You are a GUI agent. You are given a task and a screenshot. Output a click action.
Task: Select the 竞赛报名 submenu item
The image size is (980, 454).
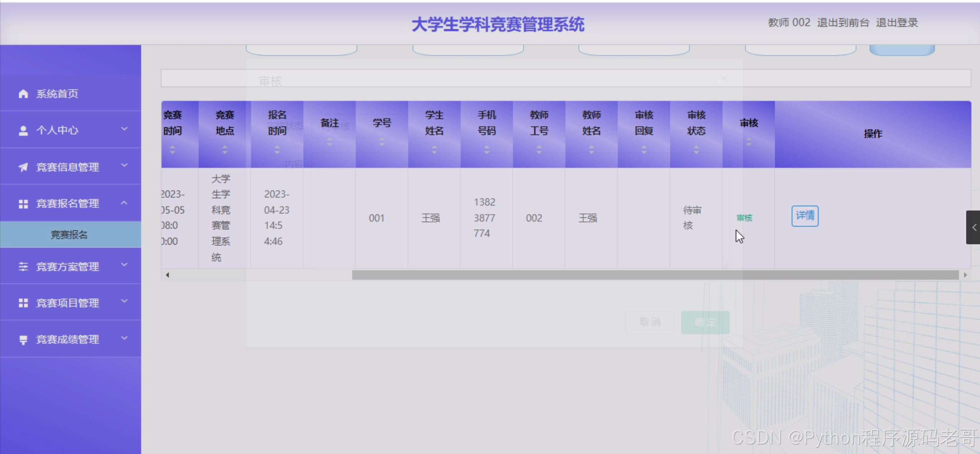[x=69, y=235]
